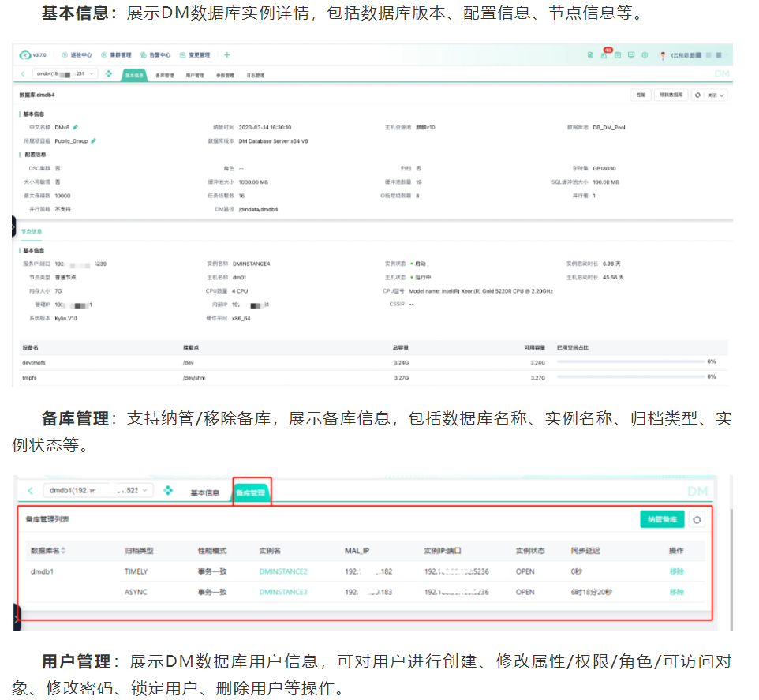Open the DMINSTANCE2 instance link
Viewport: 759px width, 700px height.
coord(282,571)
